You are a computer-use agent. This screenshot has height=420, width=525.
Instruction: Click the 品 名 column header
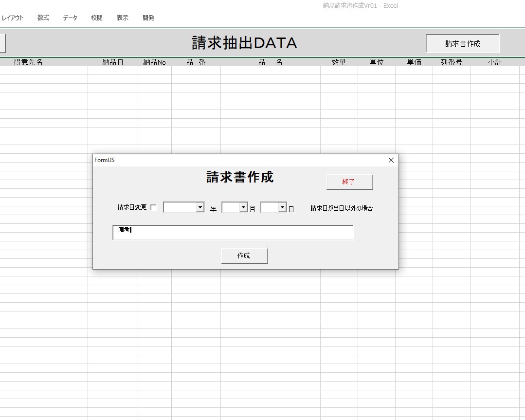pos(271,62)
